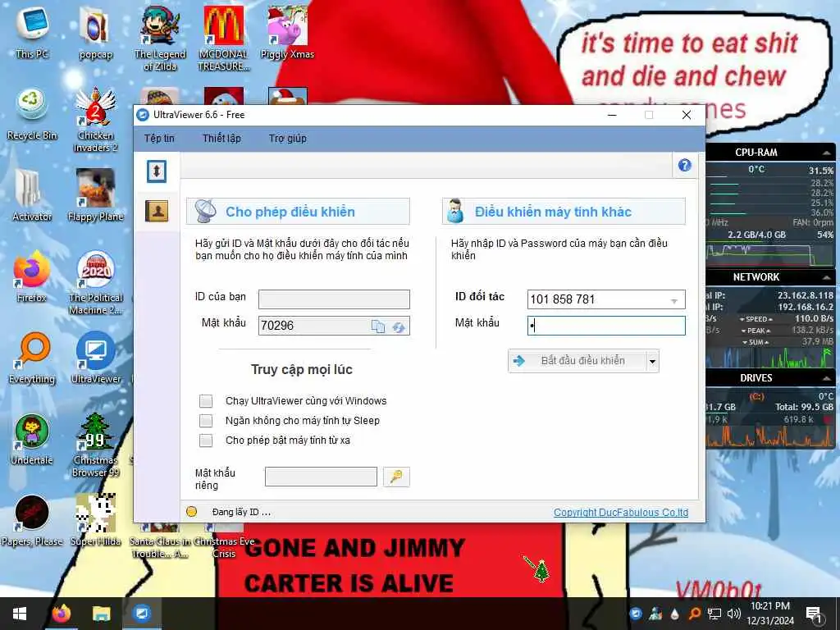Open the contacts address book sidebar icon
The image size is (840, 630).
click(x=157, y=211)
